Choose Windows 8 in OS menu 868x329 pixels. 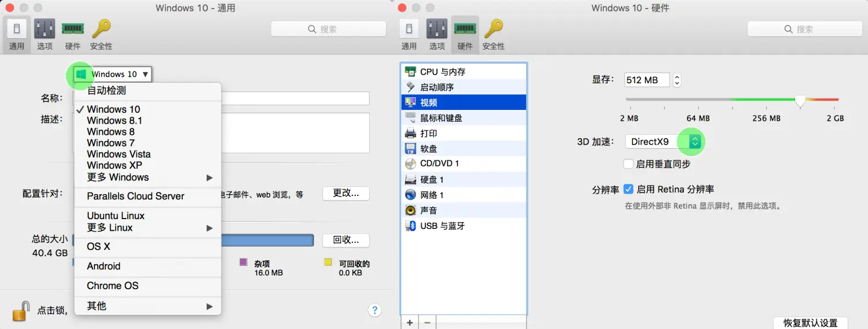(x=148, y=132)
